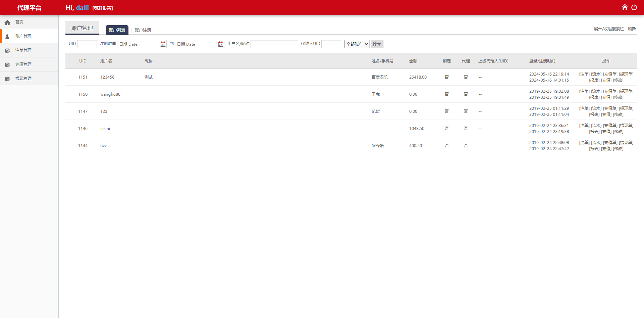The image size is (644, 318).
Task: Open 充值管理 sidebar item
Action: [x=29, y=64]
